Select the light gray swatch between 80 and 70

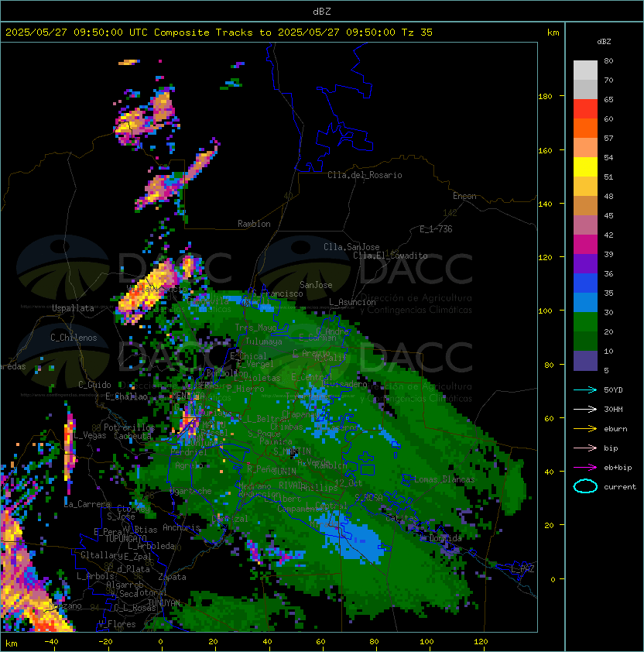coord(585,70)
